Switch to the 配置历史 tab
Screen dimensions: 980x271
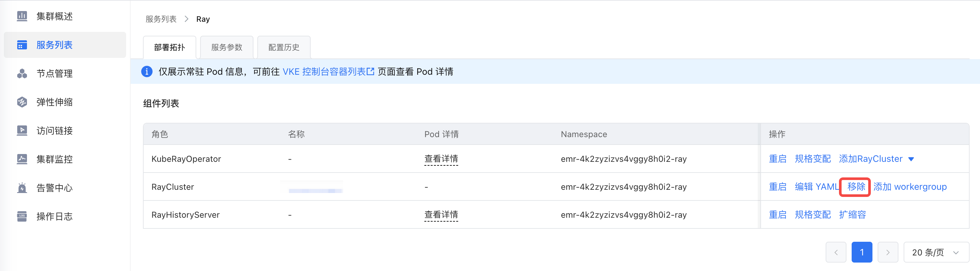[x=284, y=47]
